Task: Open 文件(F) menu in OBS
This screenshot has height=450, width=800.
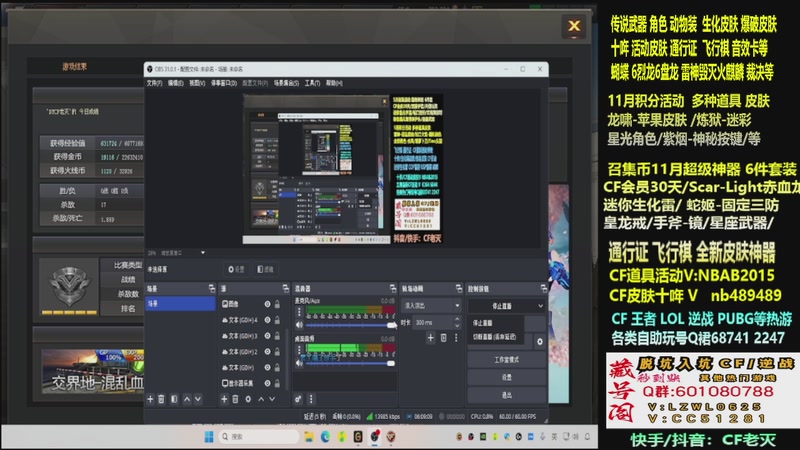Action: (154, 83)
